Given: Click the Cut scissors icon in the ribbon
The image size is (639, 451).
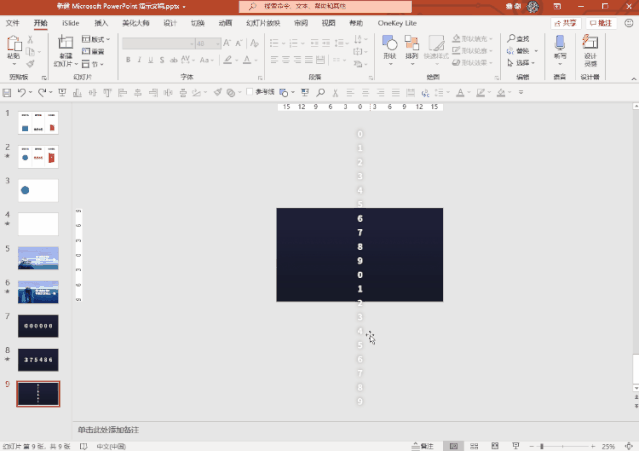Looking at the screenshot, I should point(30,40).
